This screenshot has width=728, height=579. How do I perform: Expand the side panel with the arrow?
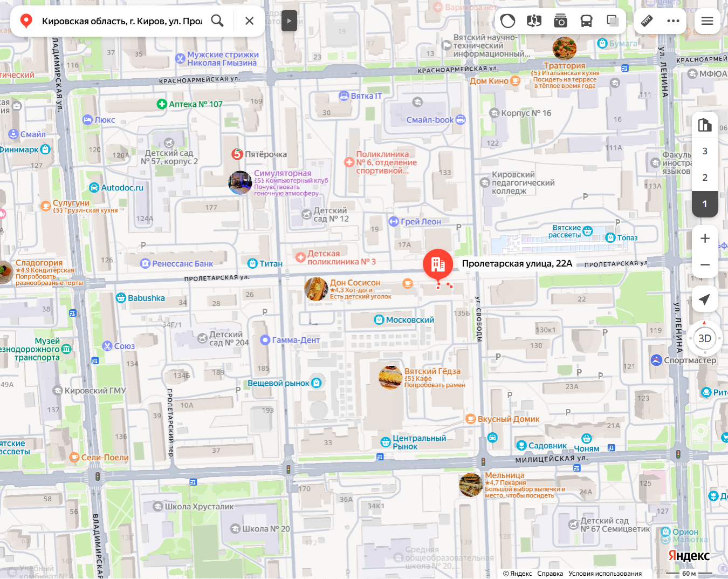click(x=289, y=21)
